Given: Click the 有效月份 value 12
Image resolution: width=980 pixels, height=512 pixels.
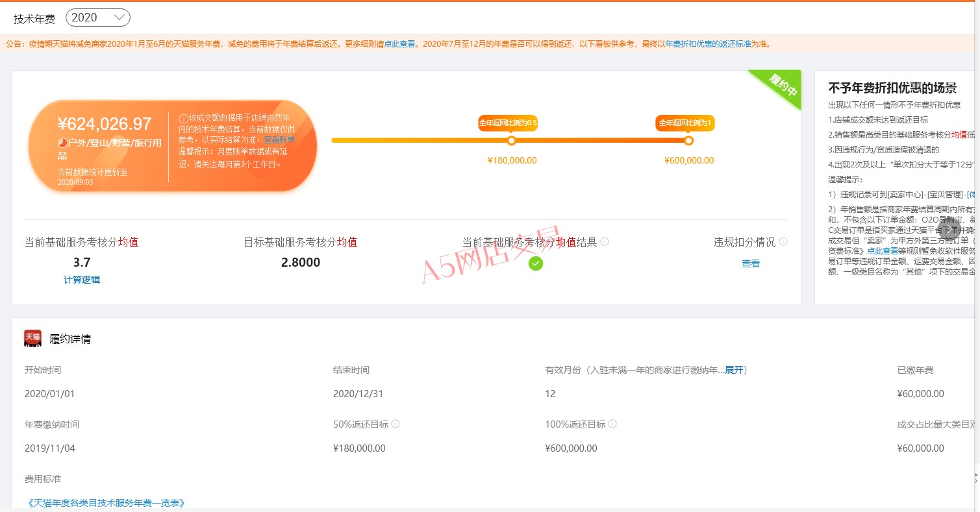Looking at the screenshot, I should pos(550,394).
